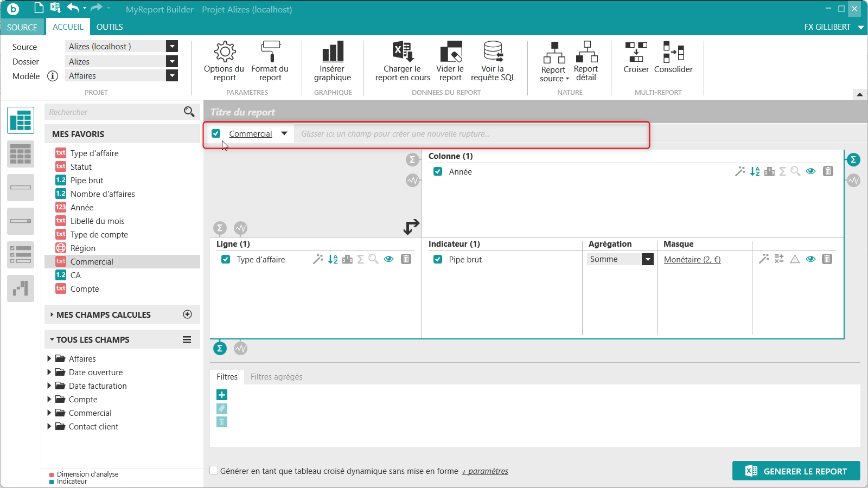Open the Monétaire (2, €) mask link

click(x=692, y=260)
